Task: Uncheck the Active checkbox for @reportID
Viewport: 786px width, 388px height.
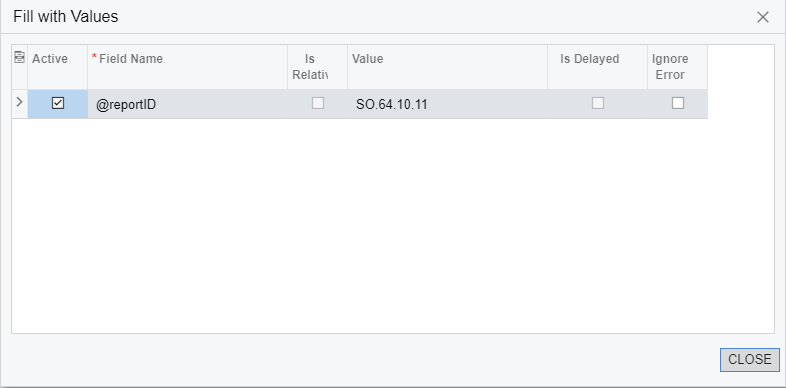Action: 58,103
